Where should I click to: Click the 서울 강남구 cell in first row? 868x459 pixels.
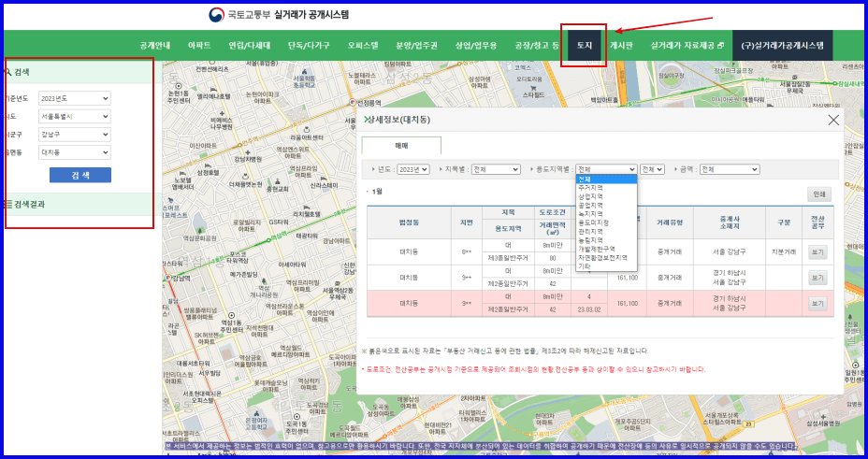point(729,252)
